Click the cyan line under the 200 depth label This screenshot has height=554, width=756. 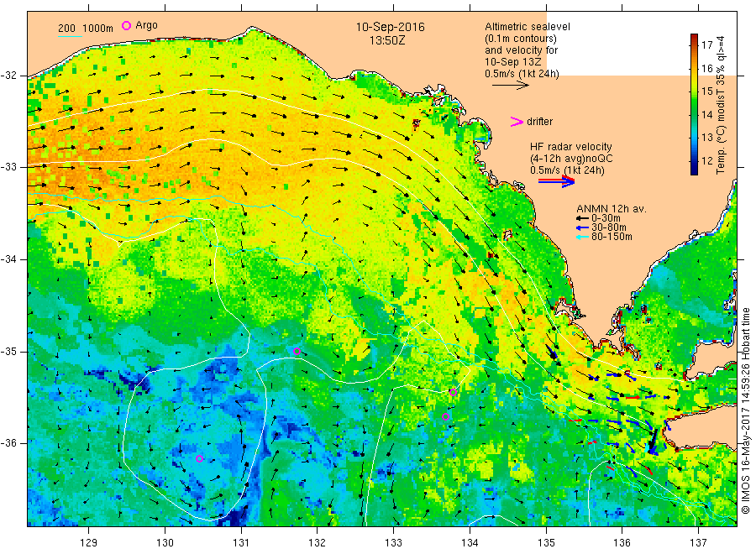pyautogui.click(x=71, y=37)
